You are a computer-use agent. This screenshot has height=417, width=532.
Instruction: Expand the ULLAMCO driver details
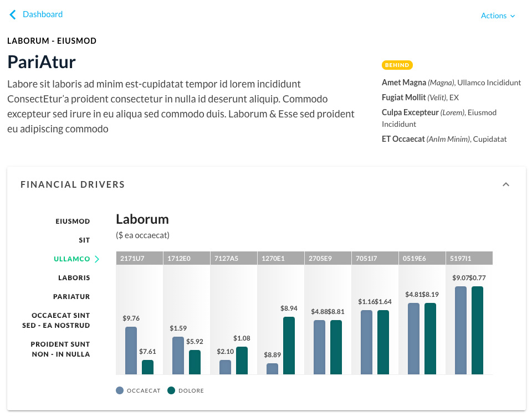point(73,258)
